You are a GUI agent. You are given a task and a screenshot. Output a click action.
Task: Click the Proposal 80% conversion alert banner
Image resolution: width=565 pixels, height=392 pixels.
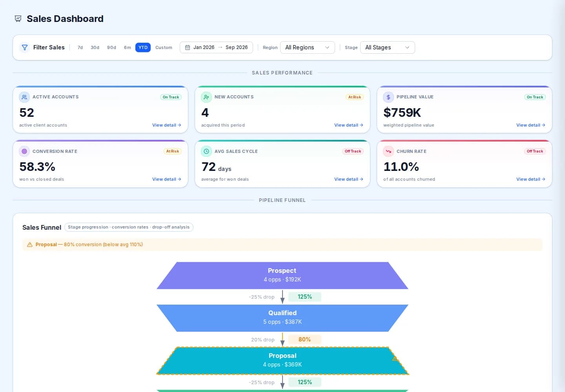click(282, 245)
